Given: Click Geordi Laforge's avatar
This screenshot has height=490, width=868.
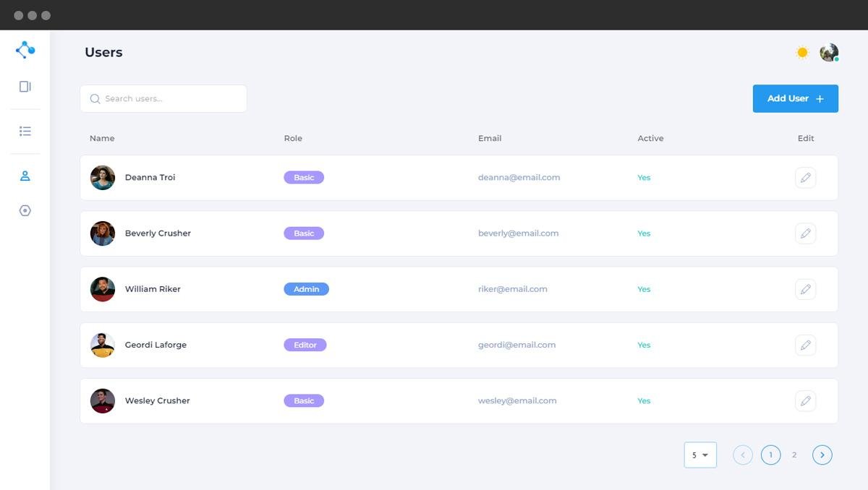Looking at the screenshot, I should click(x=103, y=345).
